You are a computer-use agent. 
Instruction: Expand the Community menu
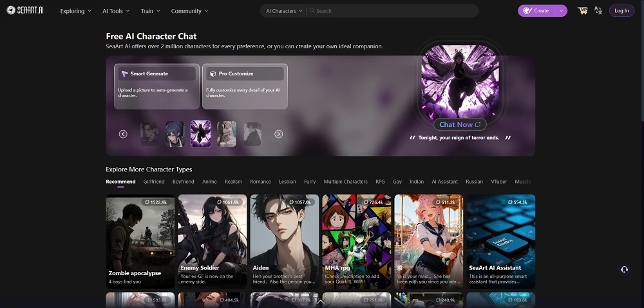point(190,11)
